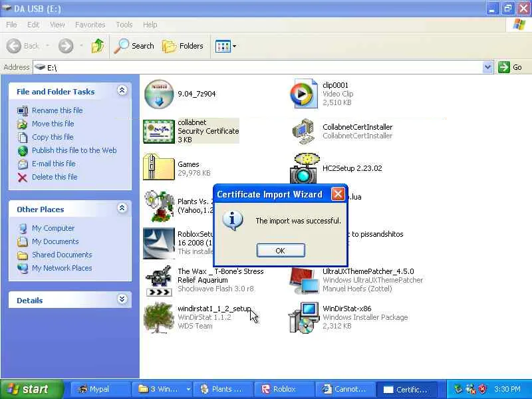
Task: Select the RobloxSetup installer icon
Action: pos(159,243)
